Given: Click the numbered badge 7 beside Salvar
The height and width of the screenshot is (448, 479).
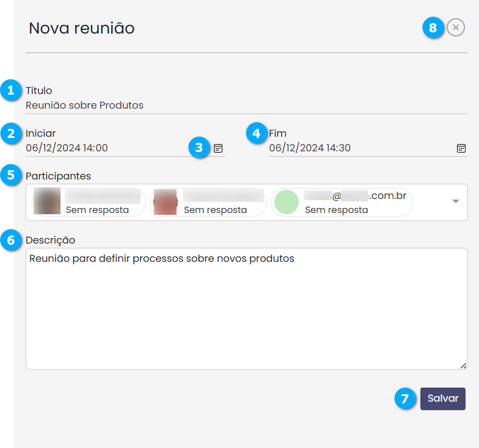Looking at the screenshot, I should click(x=404, y=399).
